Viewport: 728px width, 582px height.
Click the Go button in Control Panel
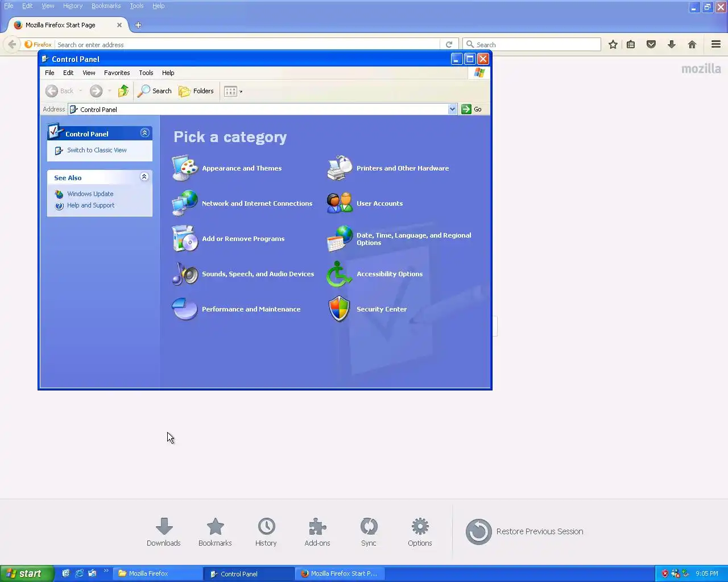pos(471,109)
